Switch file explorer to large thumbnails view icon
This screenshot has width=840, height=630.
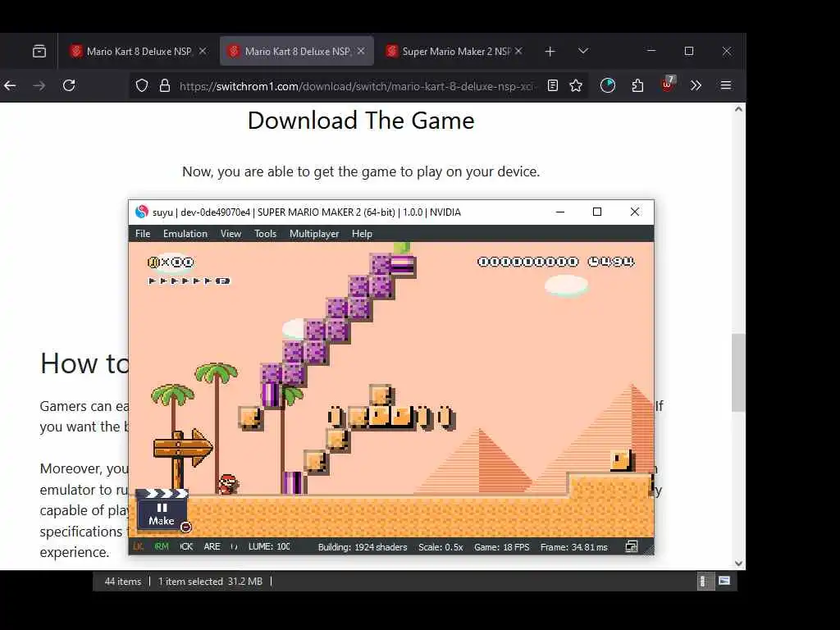click(725, 581)
